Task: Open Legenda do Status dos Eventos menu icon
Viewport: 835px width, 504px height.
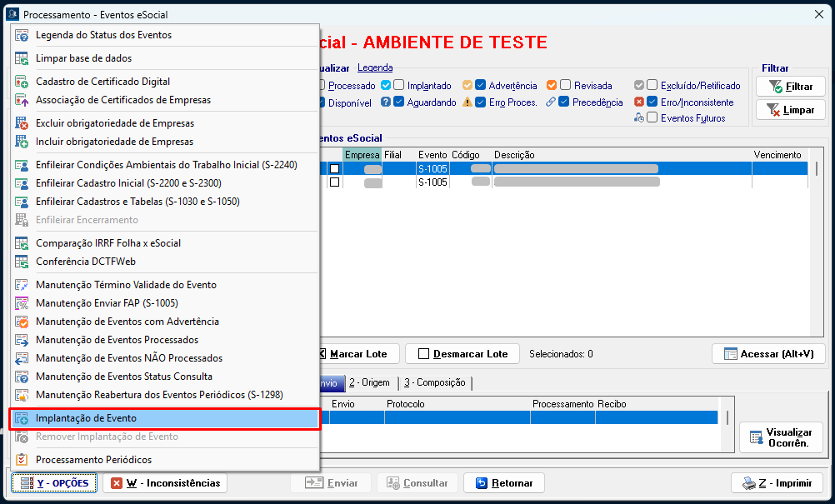Action: point(22,35)
